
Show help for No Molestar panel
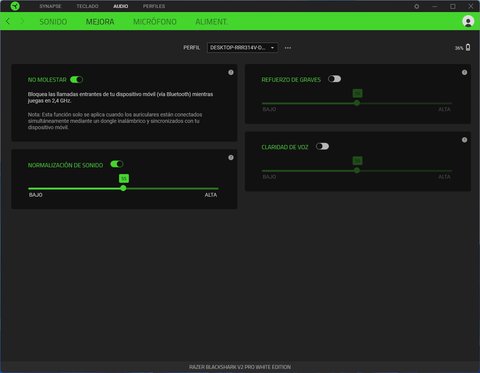pyautogui.click(x=231, y=72)
